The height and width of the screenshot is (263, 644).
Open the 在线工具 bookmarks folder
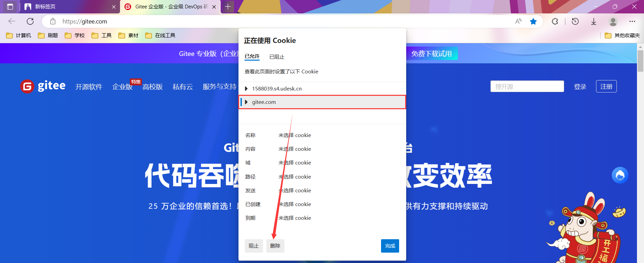(x=160, y=36)
